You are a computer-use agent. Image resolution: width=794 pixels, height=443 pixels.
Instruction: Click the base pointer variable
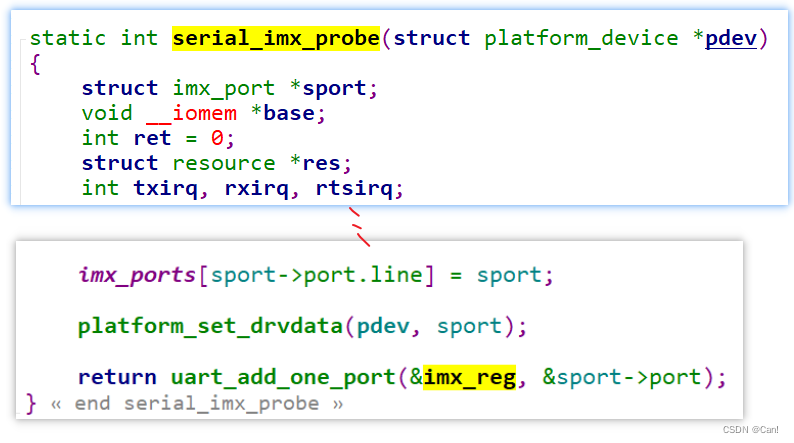[x=290, y=113]
